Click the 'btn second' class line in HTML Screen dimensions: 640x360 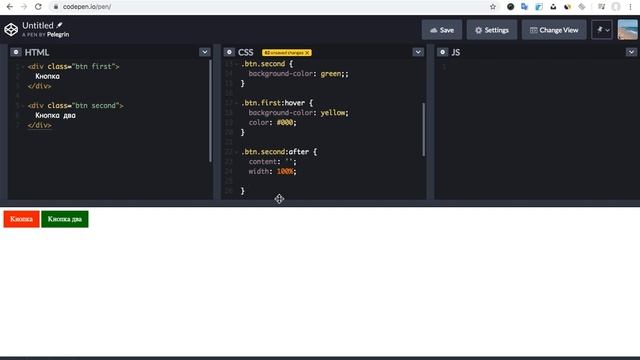click(76, 105)
